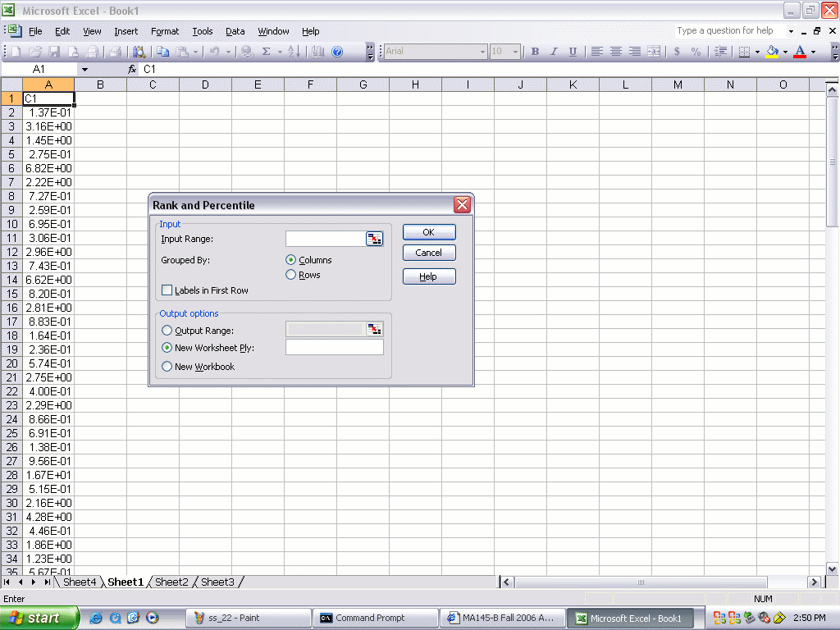Enable Labels in First Row checkbox
This screenshot has height=630, width=840.
coord(167,290)
